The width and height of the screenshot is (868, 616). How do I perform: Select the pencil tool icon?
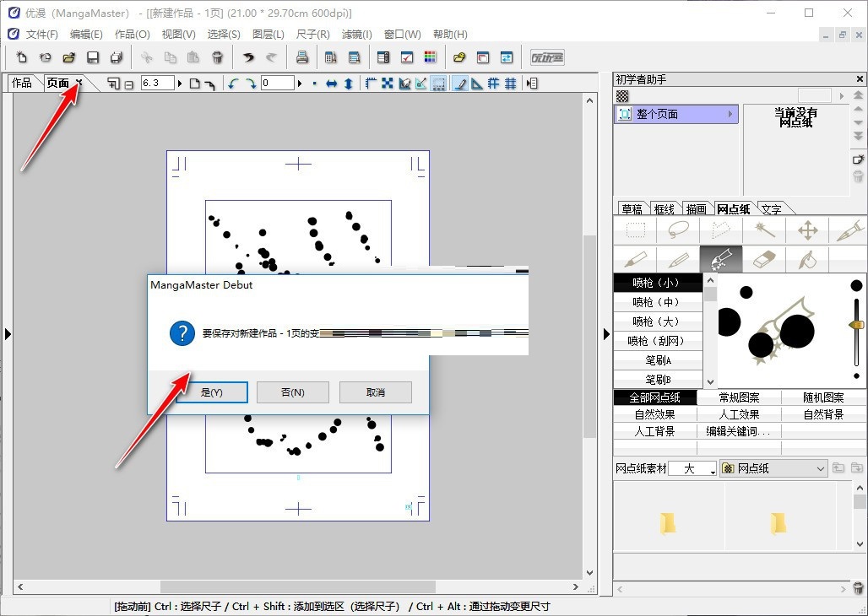click(x=678, y=259)
